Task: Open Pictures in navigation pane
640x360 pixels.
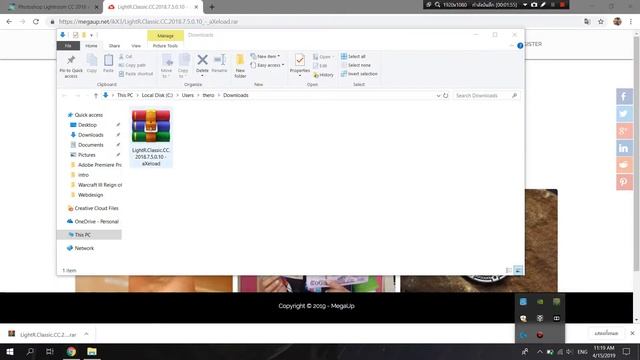Action: coord(87,155)
